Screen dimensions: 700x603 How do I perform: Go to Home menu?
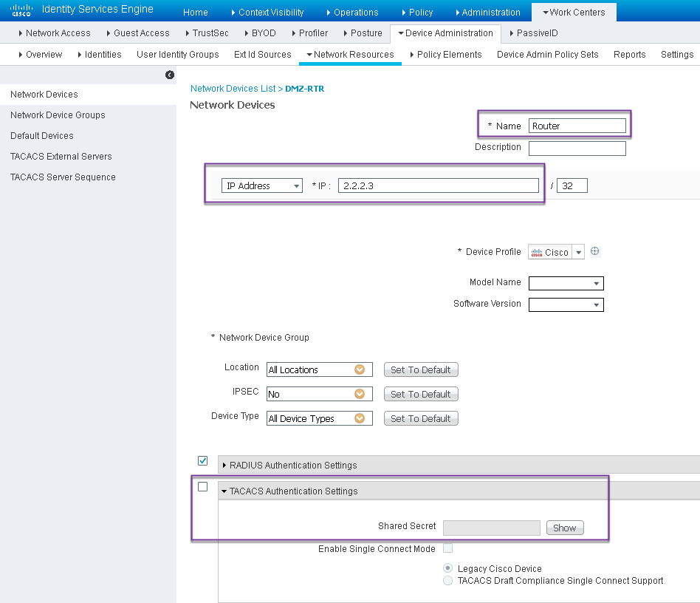196,13
